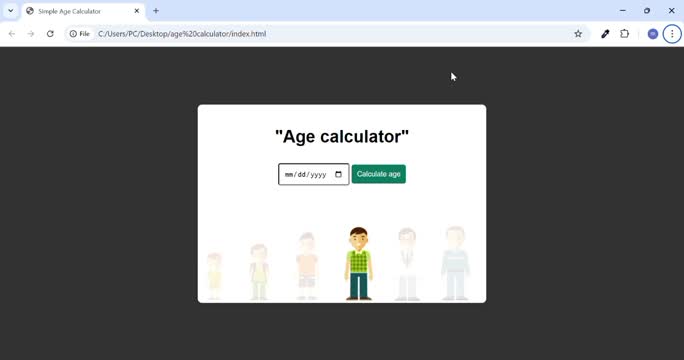Select the address bar URL text
The image size is (684, 360).
point(182,34)
